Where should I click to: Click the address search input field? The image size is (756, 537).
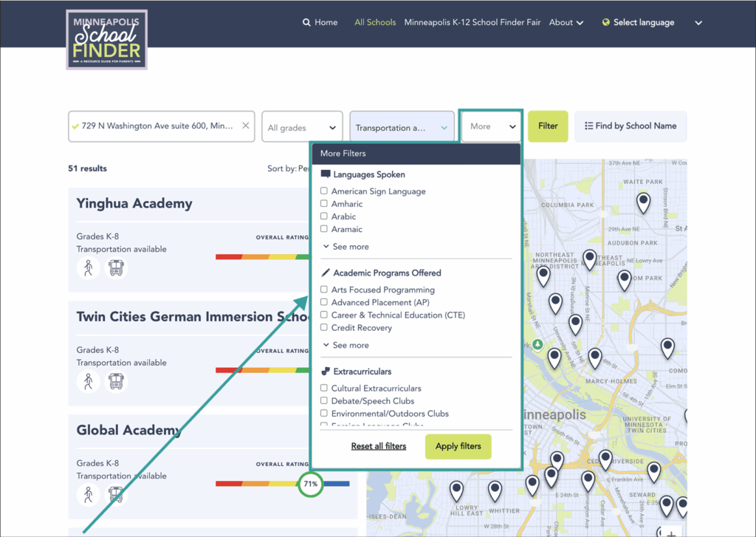tap(157, 126)
